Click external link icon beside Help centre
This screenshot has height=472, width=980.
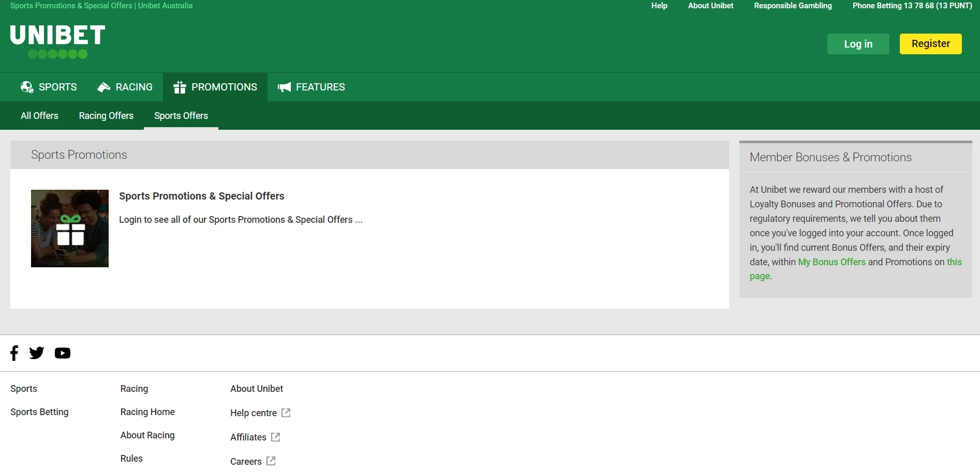286,413
